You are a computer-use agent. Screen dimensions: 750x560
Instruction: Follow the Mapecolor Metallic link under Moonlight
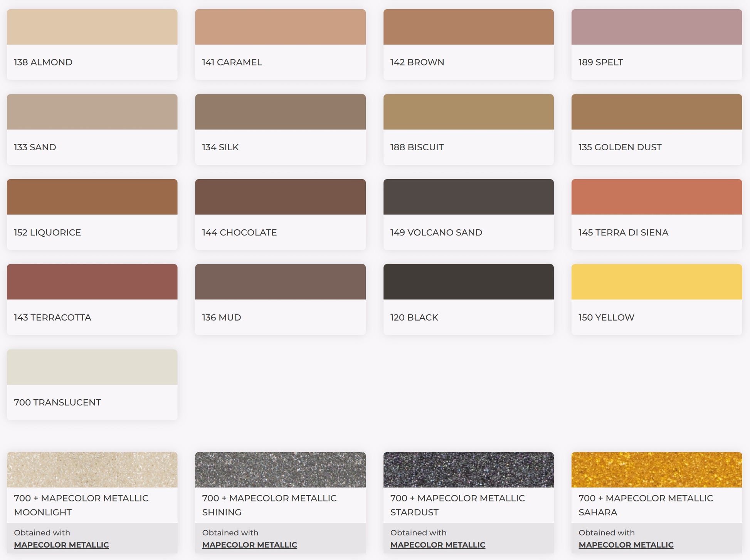tap(61, 545)
